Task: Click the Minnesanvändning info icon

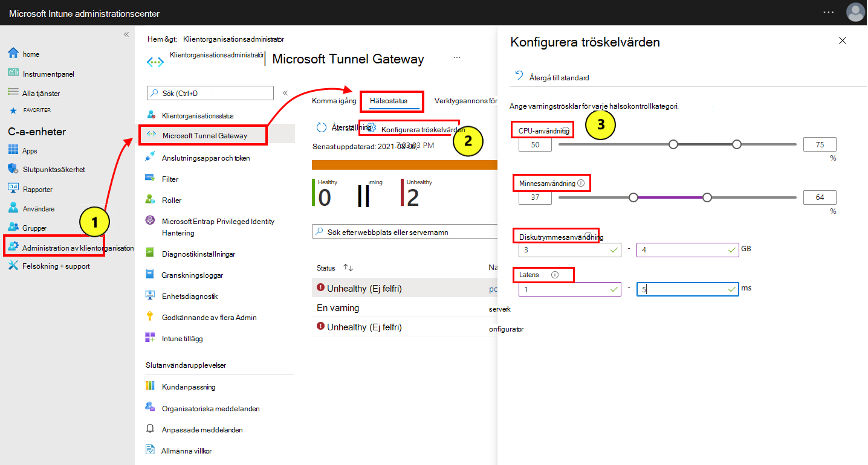Action: point(581,183)
